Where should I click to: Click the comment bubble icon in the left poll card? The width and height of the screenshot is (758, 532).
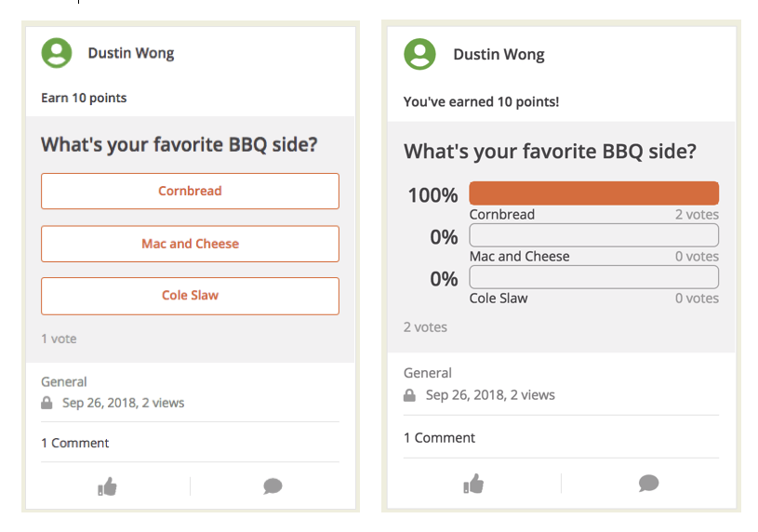coord(273,486)
